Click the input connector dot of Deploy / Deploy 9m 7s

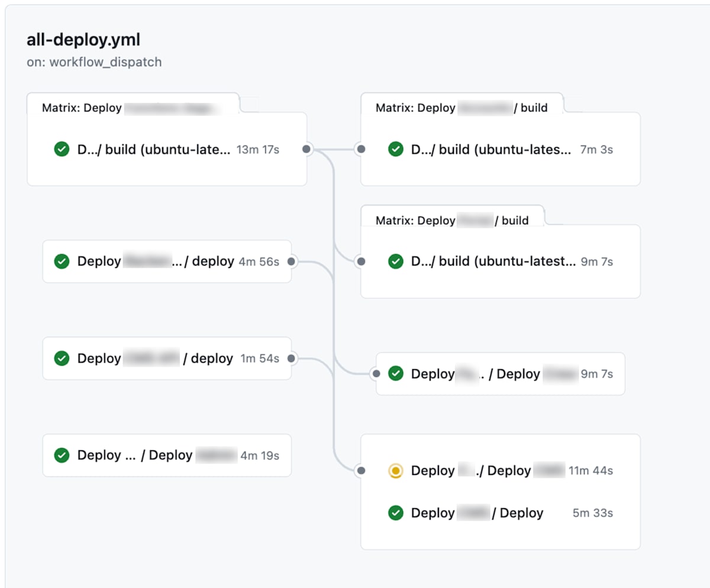[x=376, y=374]
